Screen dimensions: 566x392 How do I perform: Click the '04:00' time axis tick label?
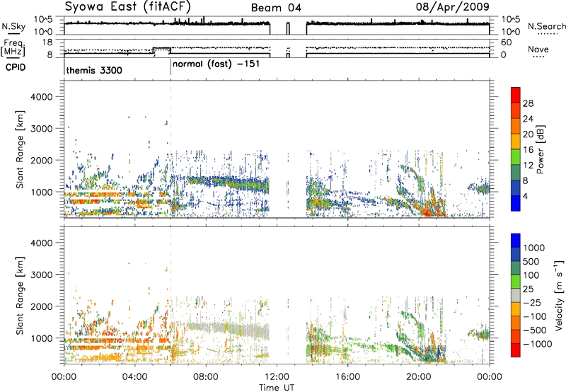[x=135, y=377]
